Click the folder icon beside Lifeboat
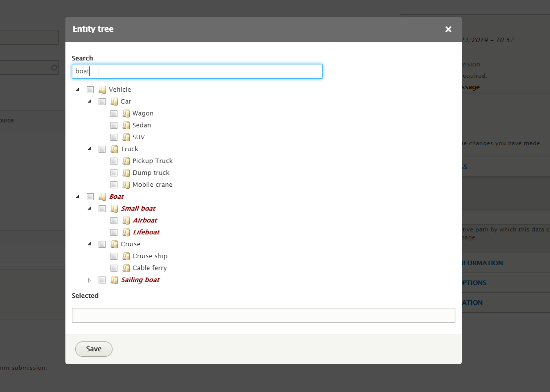This screenshot has height=392, width=550. (126, 233)
